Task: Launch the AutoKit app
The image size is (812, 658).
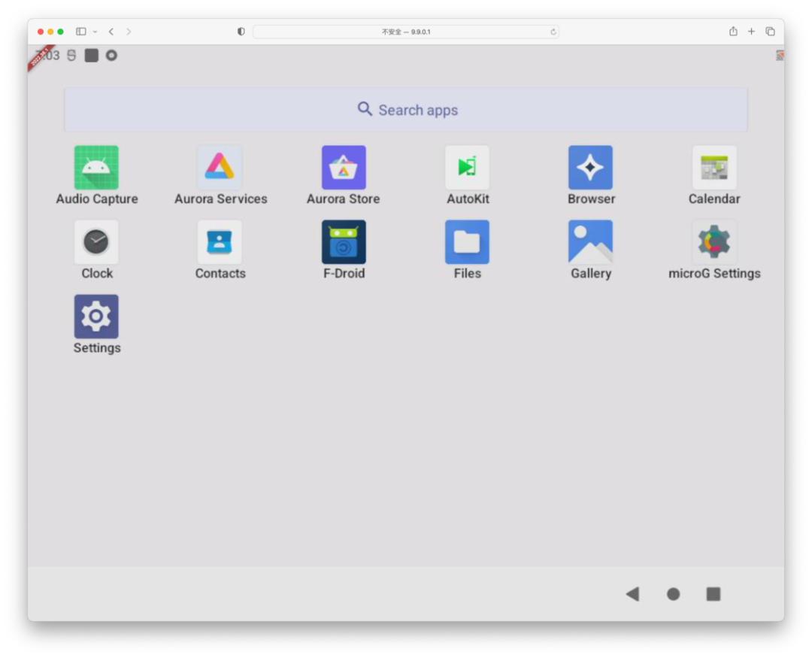Action: 467,168
